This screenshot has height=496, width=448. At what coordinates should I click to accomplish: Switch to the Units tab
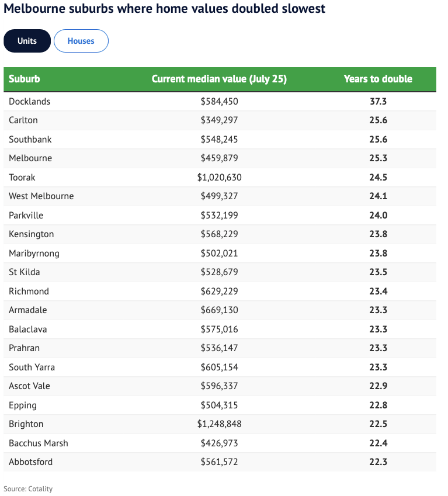pyautogui.click(x=27, y=41)
